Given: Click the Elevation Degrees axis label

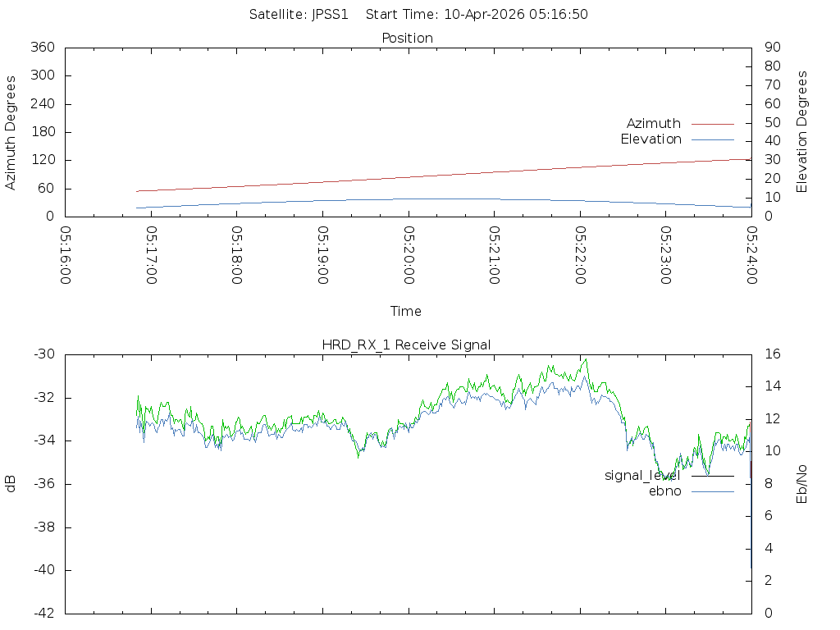Looking at the screenshot, I should click(x=802, y=132).
